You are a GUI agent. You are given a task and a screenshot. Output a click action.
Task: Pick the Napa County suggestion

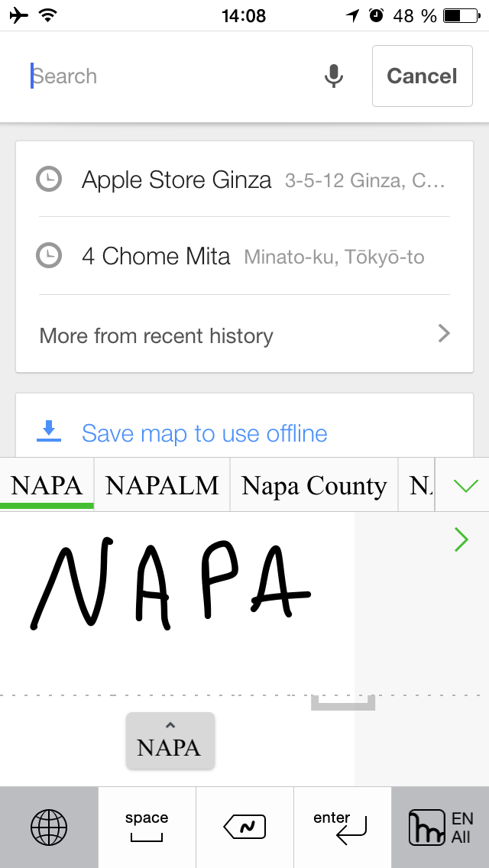[314, 486]
